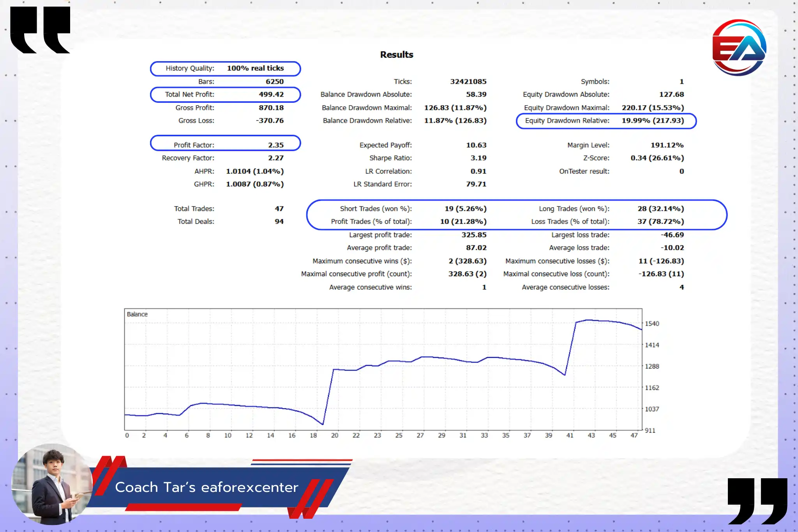Click Maximum consecutive wins value 2 (328.63)
Screen dimensions: 798x532
point(468,261)
